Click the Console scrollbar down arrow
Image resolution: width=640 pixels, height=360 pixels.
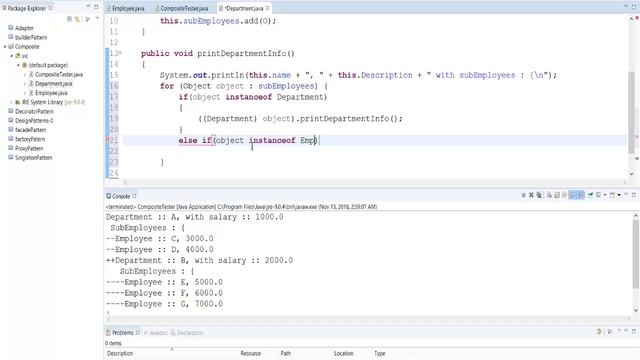pyautogui.click(x=636, y=311)
